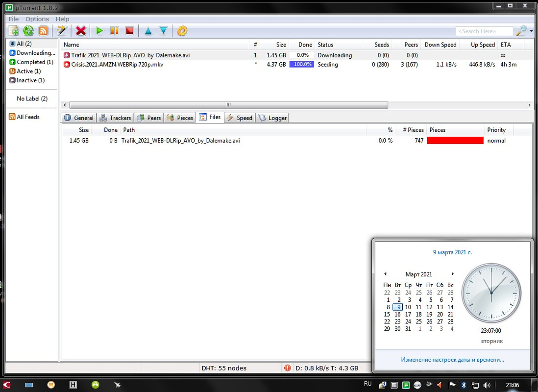The width and height of the screenshot is (538, 392).
Task: Open the File menu
Action: tap(14, 19)
